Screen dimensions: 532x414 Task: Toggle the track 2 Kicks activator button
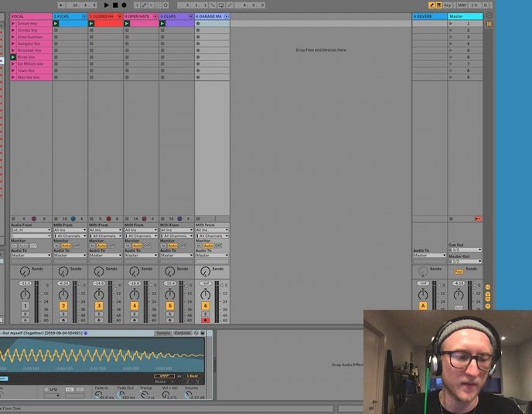click(x=63, y=306)
